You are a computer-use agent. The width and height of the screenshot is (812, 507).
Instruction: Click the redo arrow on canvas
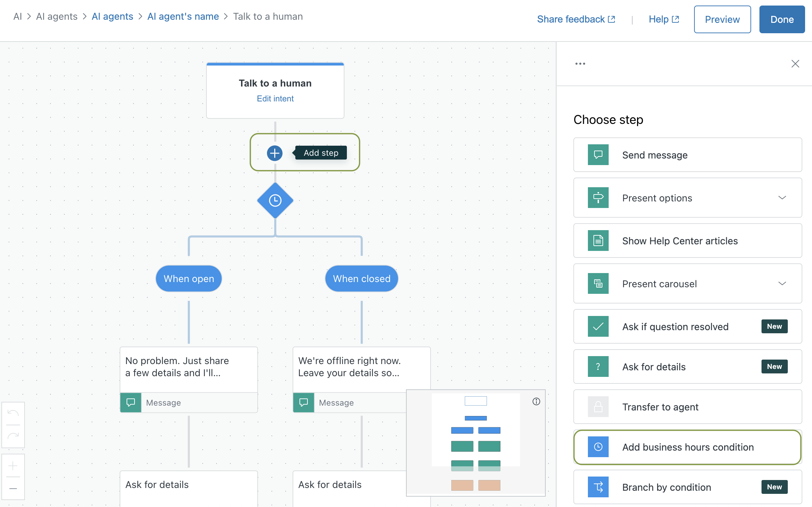13,436
